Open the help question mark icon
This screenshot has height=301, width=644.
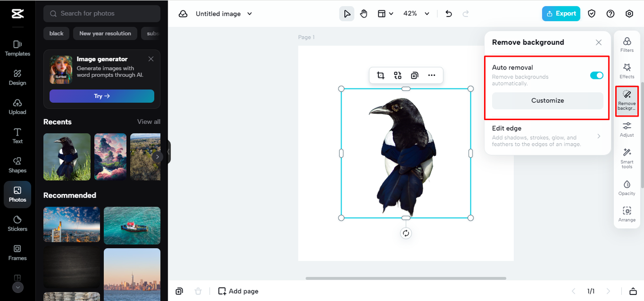[610, 14]
